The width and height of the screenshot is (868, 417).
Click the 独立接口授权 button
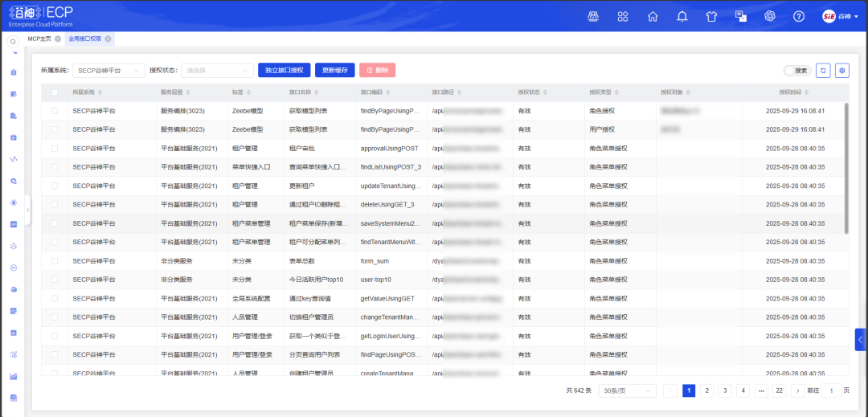[284, 71]
